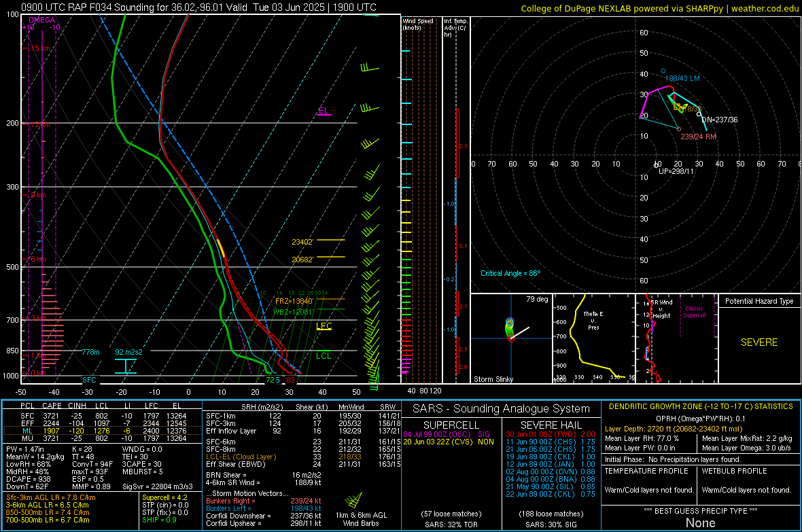
Task: Click the blue "Bunkers Left =" line
Action: tap(264, 508)
